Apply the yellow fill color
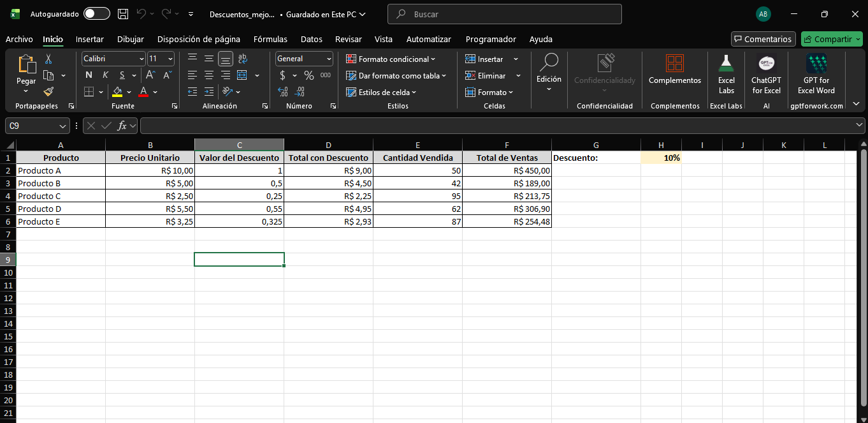 pos(117,92)
